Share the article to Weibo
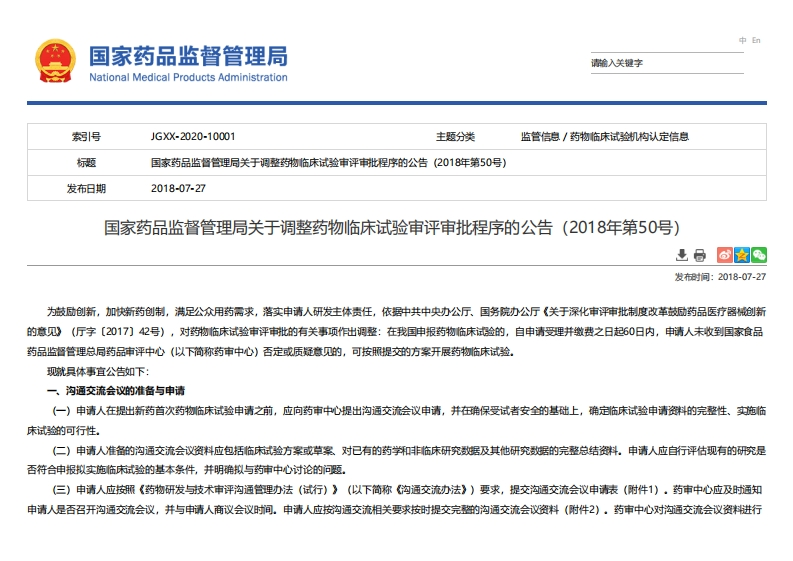Screen dimensions: 793x561 (x=726, y=255)
